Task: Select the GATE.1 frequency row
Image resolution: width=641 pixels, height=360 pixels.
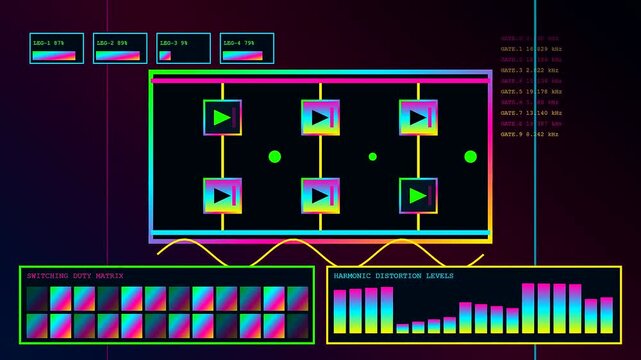Action: (531, 49)
